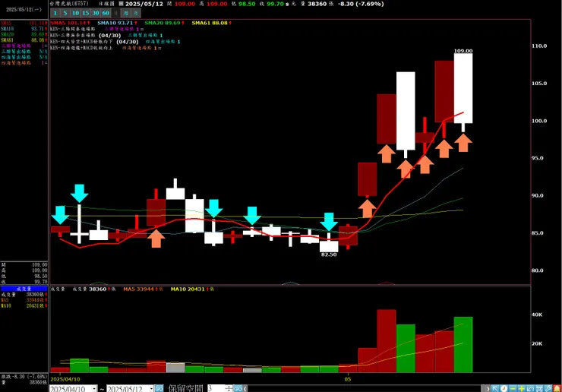The image size is (562, 392).
Task: Click the GO button after the date range
Action: 159,388
